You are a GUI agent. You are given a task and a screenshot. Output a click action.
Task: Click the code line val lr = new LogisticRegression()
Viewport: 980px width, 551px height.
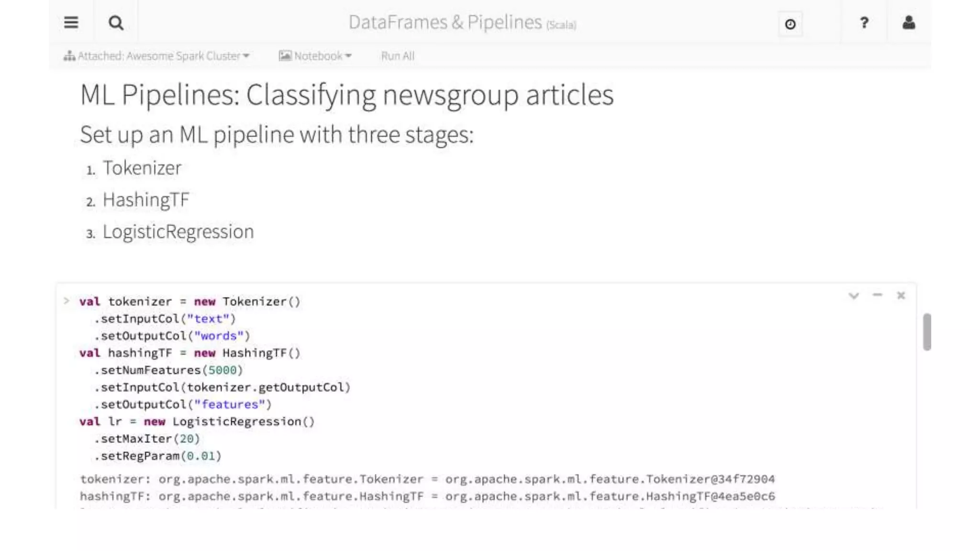point(197,422)
